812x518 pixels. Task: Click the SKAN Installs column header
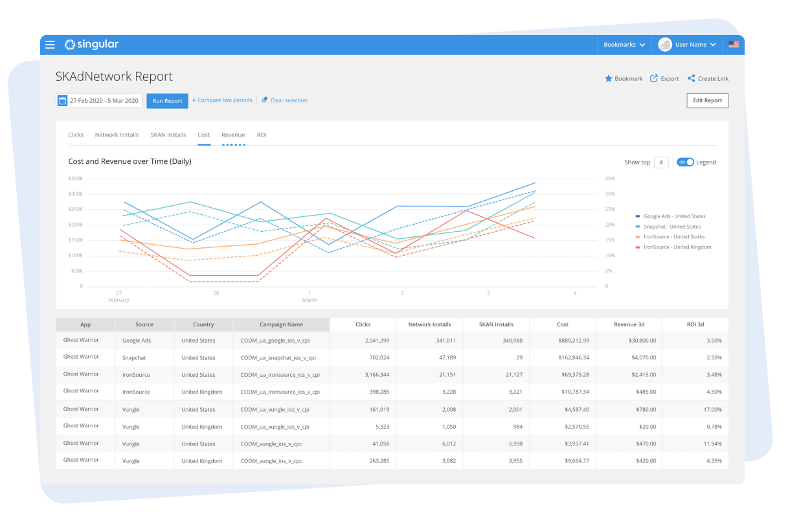(496, 324)
